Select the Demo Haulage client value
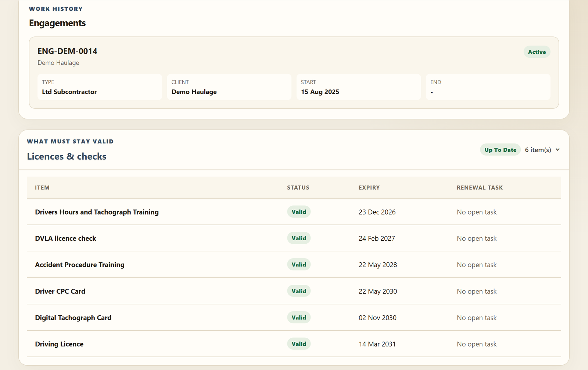Screen dimensions: 588x370 coord(194,92)
